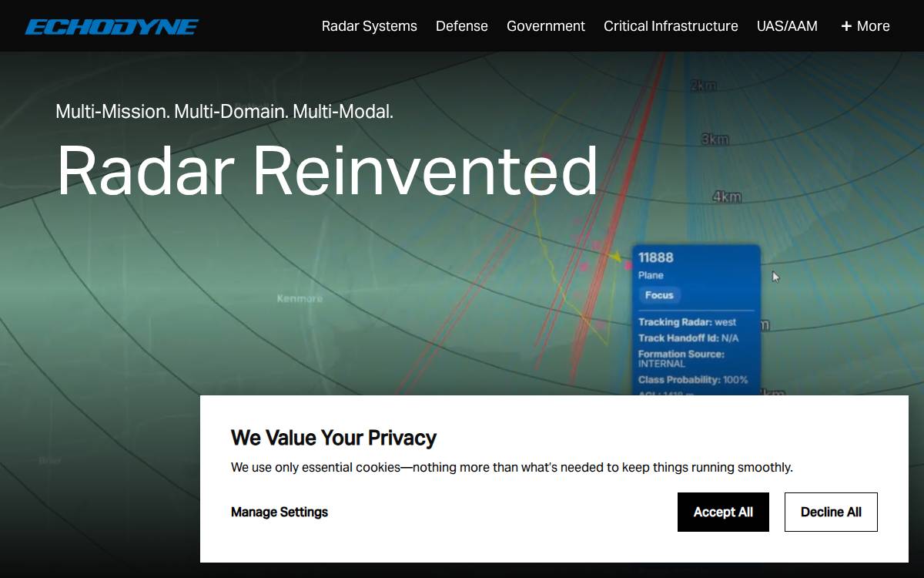Expand the More menu
Viewport: 924px width, 578px height.
click(865, 26)
